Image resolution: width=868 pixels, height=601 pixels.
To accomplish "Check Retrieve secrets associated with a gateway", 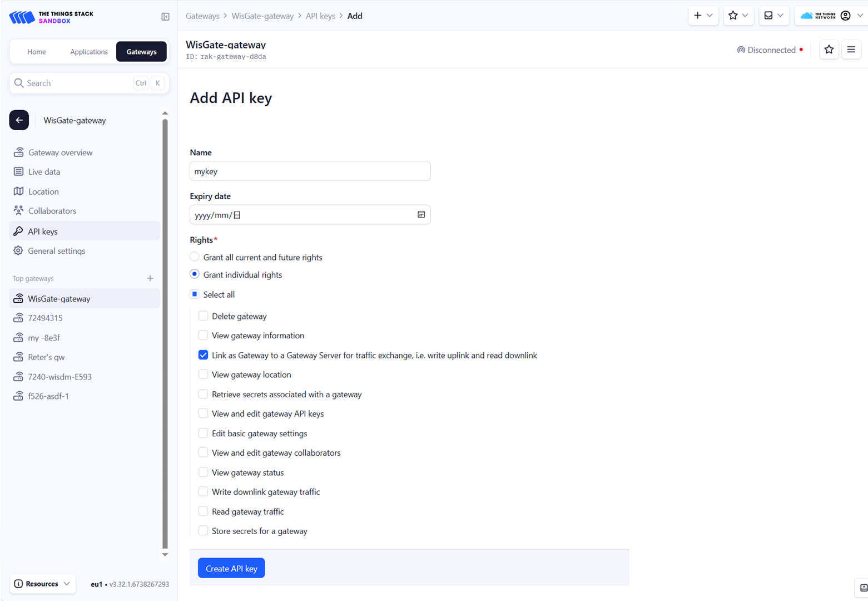I will (x=203, y=394).
